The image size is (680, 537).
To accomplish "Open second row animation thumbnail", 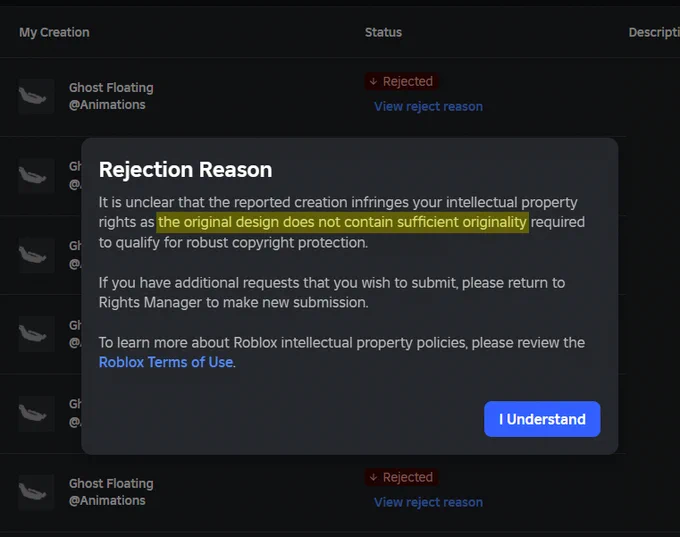I will click(x=36, y=176).
